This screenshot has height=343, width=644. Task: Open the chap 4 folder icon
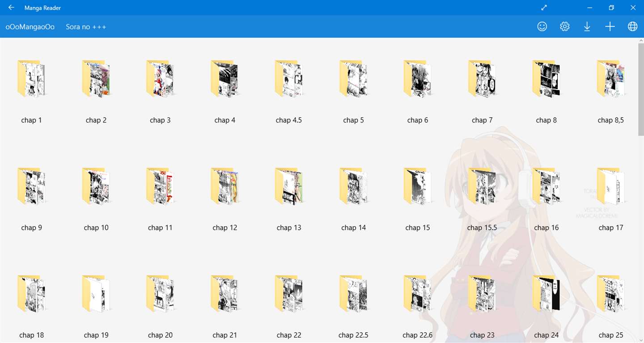coord(225,79)
